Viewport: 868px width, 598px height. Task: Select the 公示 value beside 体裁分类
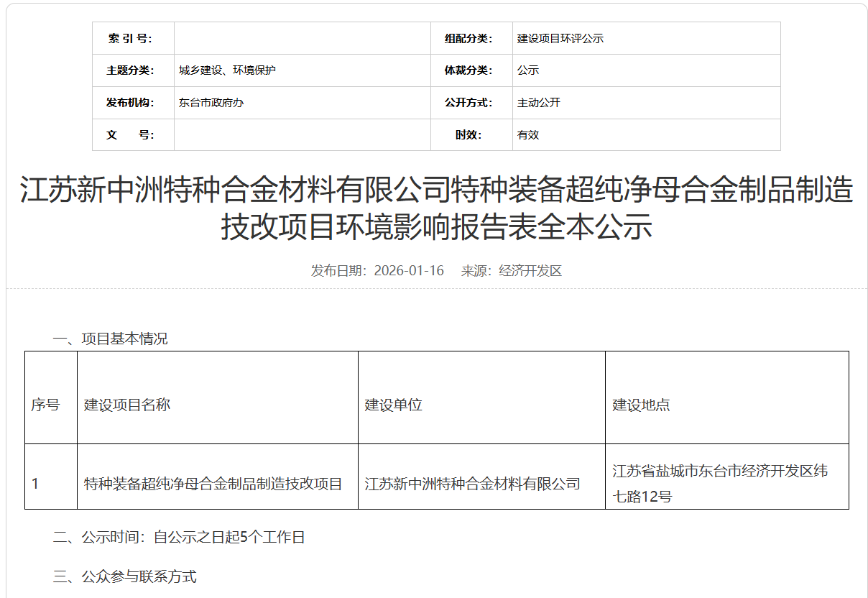(528, 70)
